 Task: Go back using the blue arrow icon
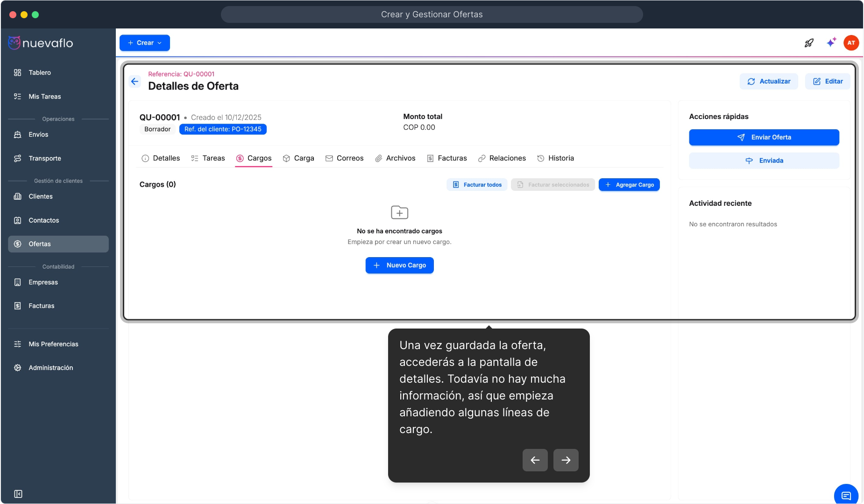point(135,82)
